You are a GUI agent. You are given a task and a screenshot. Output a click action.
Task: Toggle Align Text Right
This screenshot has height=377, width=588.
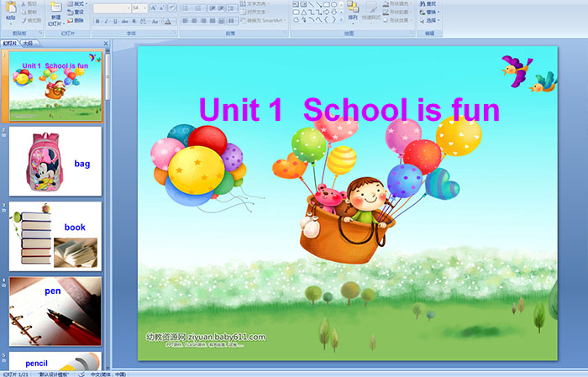[203, 21]
